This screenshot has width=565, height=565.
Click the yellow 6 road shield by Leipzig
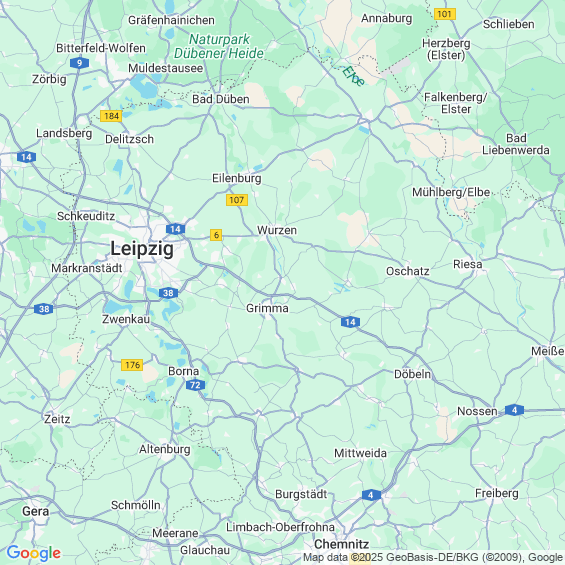pos(216,235)
